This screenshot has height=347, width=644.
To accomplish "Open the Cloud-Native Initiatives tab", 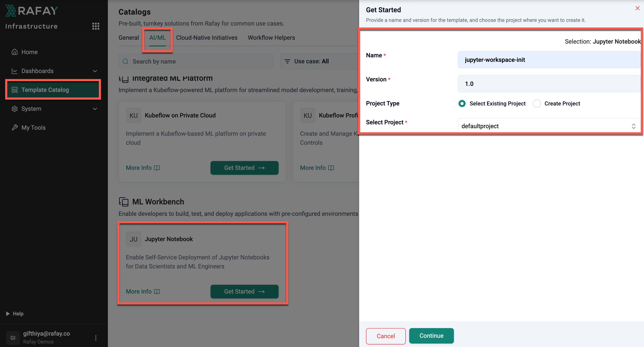I will pos(206,38).
